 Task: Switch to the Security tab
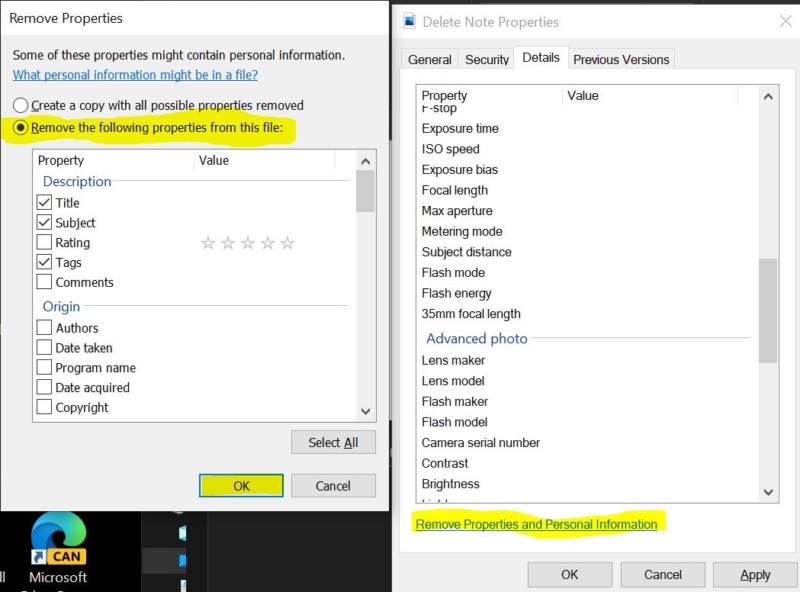tap(487, 59)
